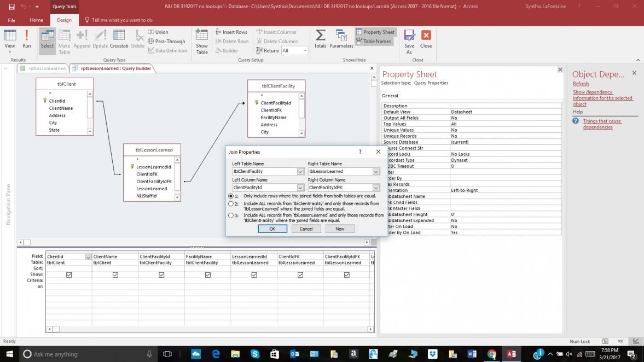
Task: Click the red Close query icon
Action: (426, 39)
